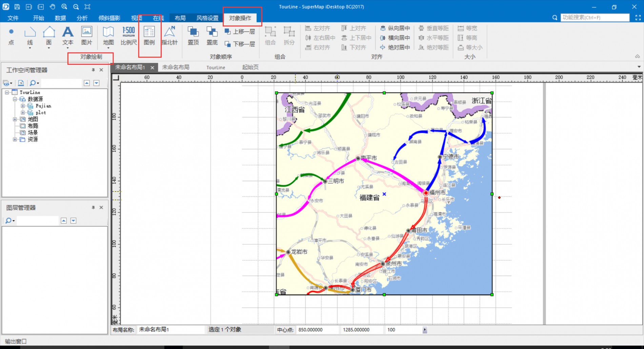Open the 未命名布局 document tab

pyautogui.click(x=176, y=67)
